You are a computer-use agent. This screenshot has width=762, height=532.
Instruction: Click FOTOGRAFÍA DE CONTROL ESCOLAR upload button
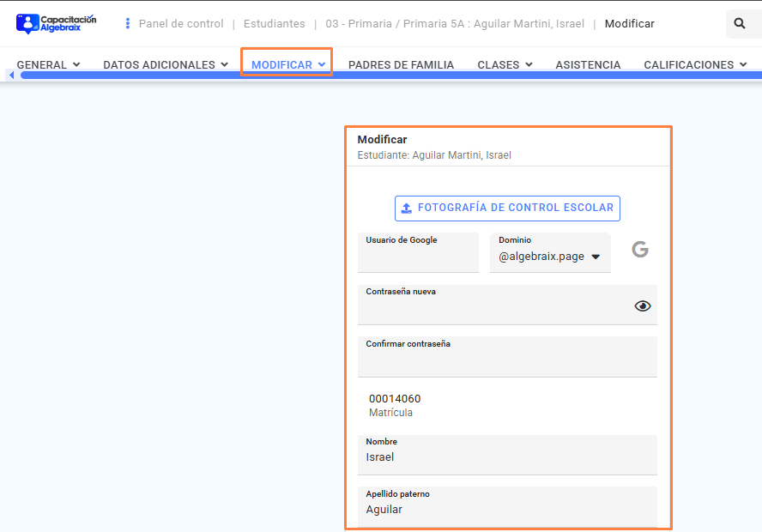click(x=507, y=208)
